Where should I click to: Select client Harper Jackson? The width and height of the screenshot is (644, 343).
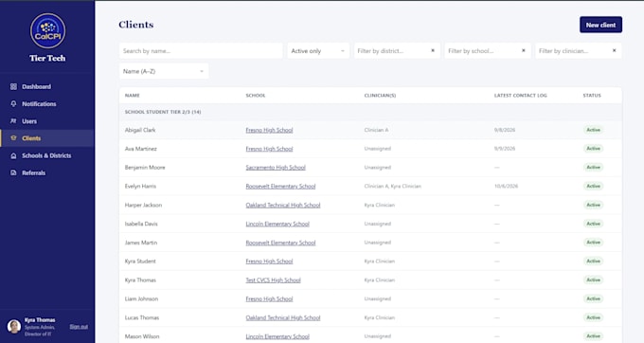[x=143, y=205]
